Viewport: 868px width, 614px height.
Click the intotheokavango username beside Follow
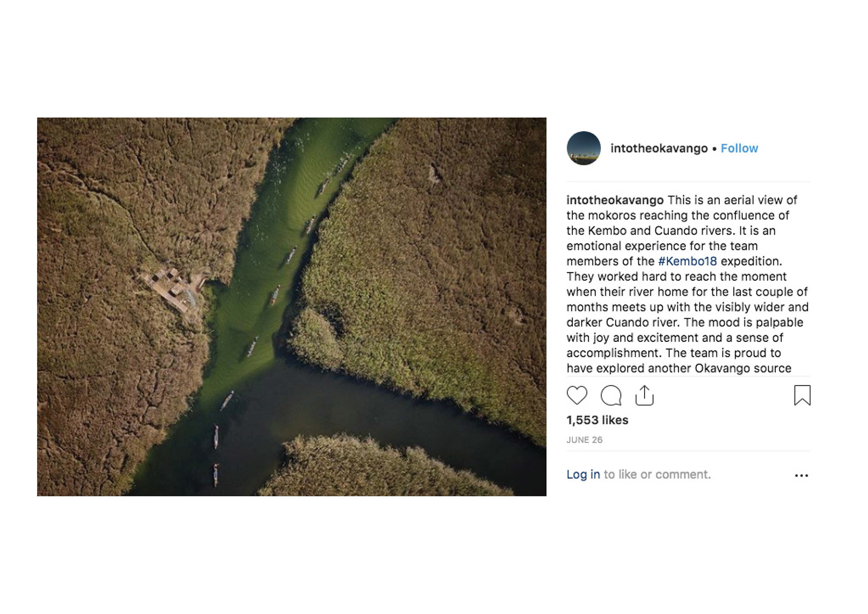click(x=659, y=148)
